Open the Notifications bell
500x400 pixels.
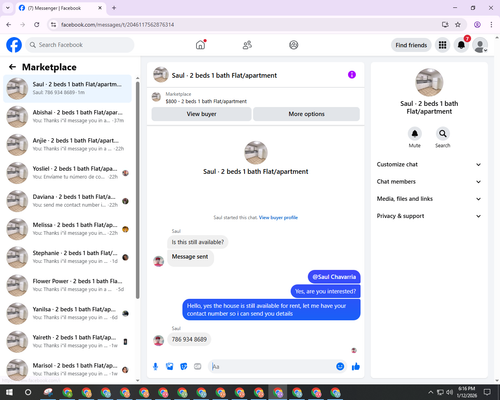click(x=461, y=45)
